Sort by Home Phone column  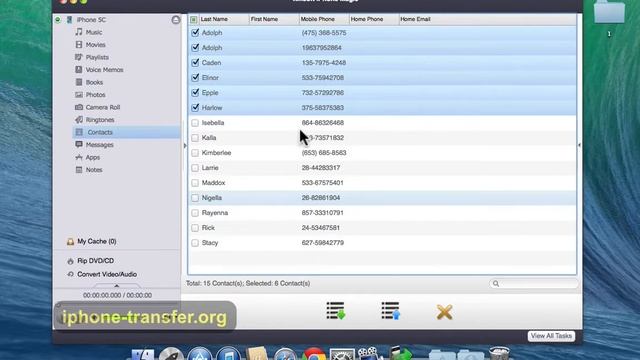(x=374, y=19)
